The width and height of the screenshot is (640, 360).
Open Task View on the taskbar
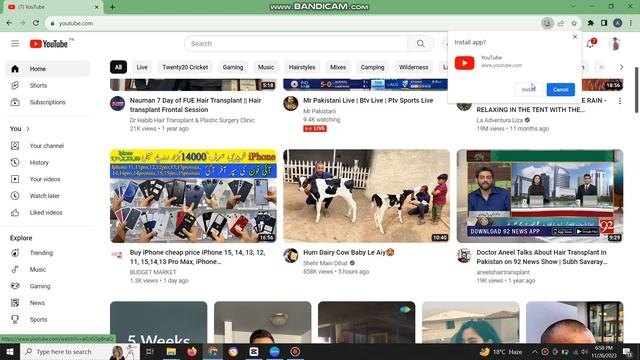click(x=150, y=351)
